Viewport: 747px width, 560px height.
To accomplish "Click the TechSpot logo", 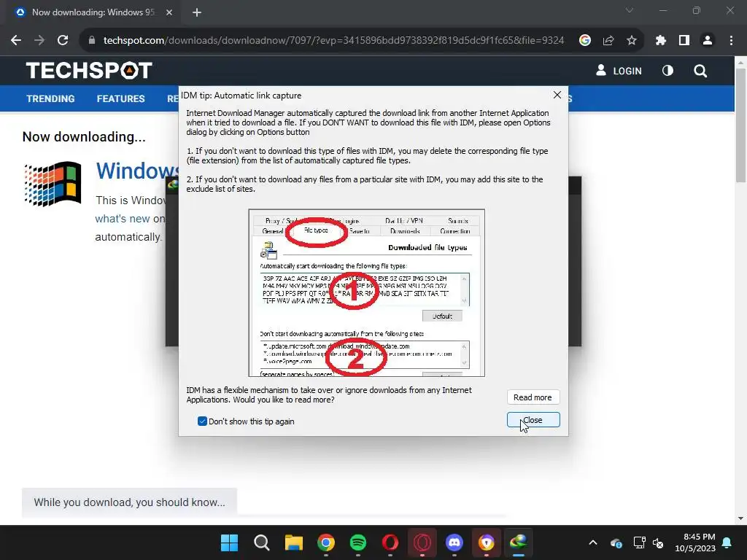I will click(89, 71).
